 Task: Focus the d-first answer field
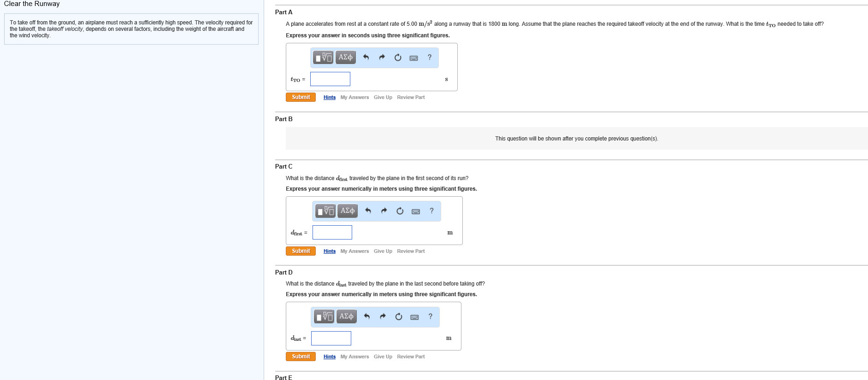pos(332,233)
